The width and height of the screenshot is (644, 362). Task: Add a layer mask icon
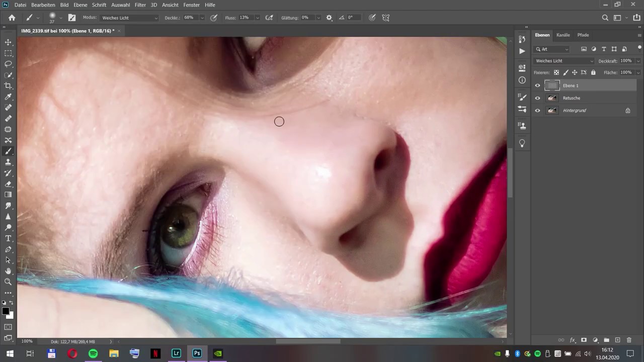(584, 340)
